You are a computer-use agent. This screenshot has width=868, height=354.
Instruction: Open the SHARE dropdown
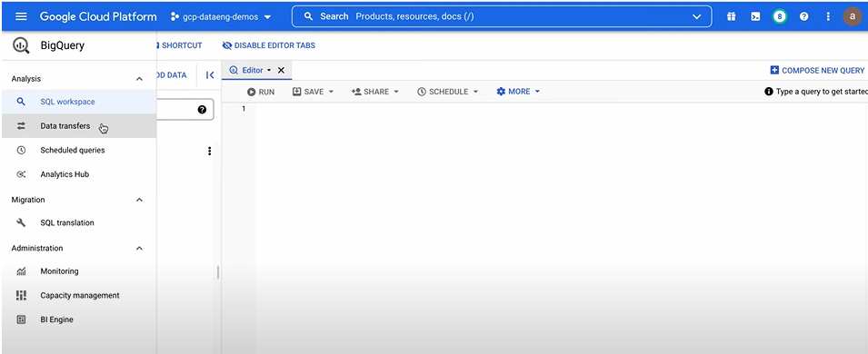point(374,92)
